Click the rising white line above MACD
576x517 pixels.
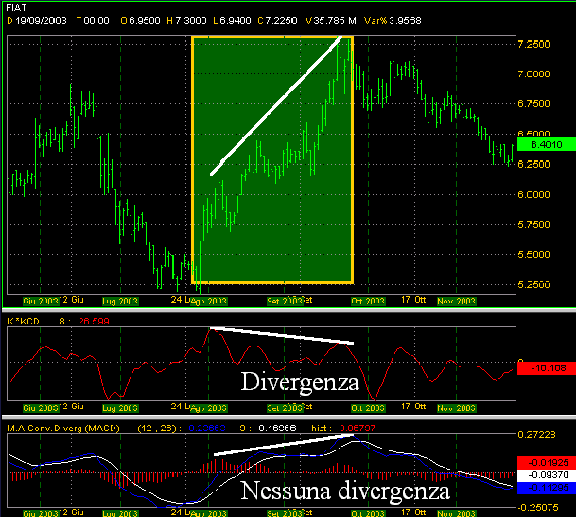point(284,445)
